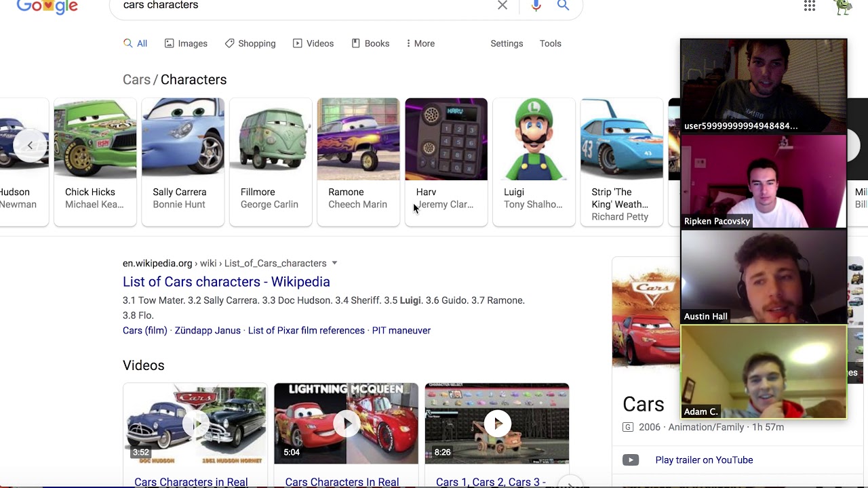Open the Fillmore character card

point(271,162)
